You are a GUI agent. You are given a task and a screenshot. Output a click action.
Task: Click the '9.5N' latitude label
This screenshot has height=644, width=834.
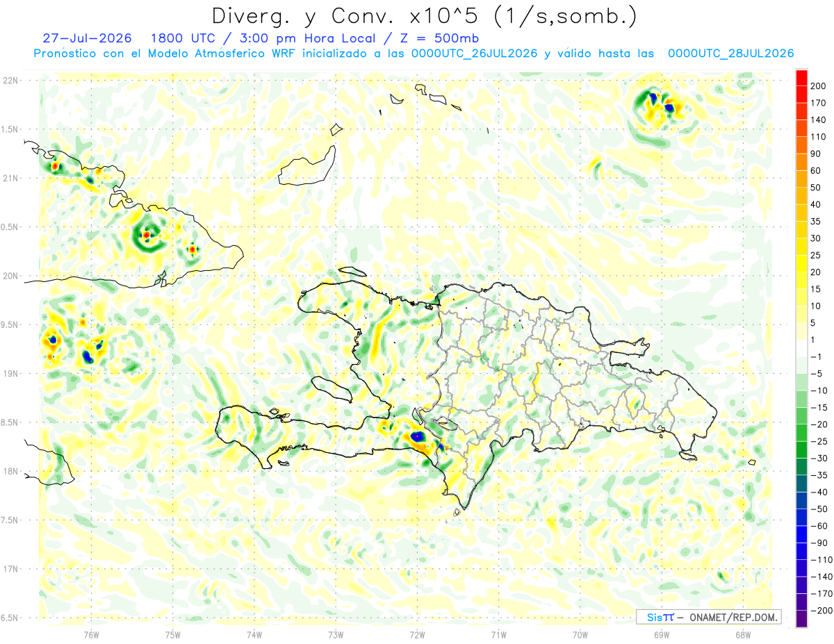pos(10,325)
